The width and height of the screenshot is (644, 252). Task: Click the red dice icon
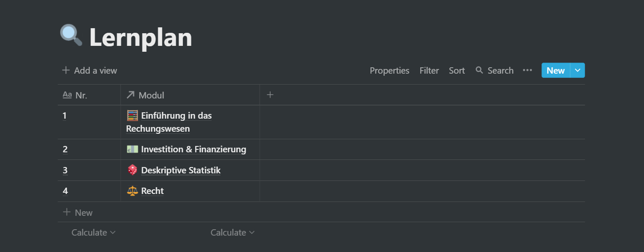132,170
